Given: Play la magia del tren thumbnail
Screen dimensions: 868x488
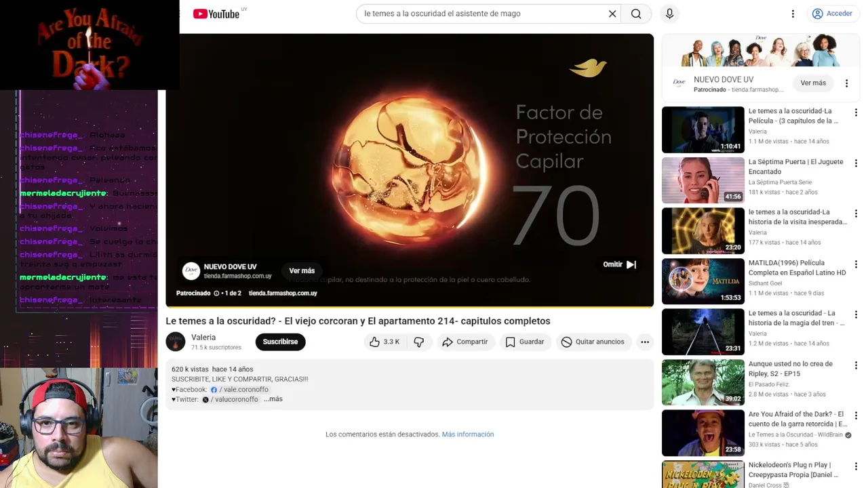Looking at the screenshot, I should 703,332.
